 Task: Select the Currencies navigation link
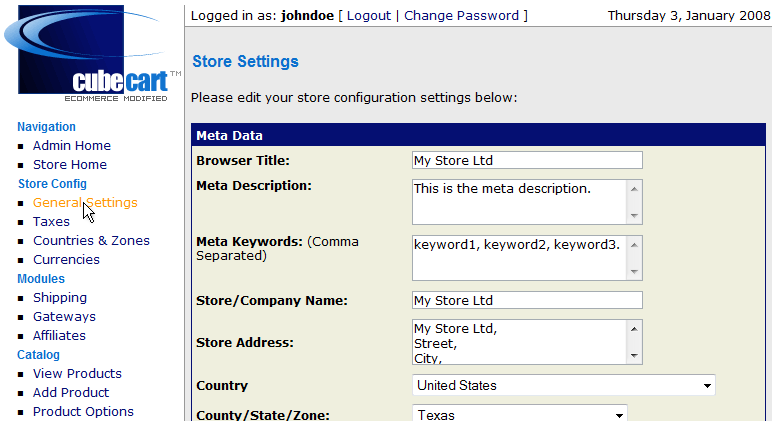(x=66, y=260)
